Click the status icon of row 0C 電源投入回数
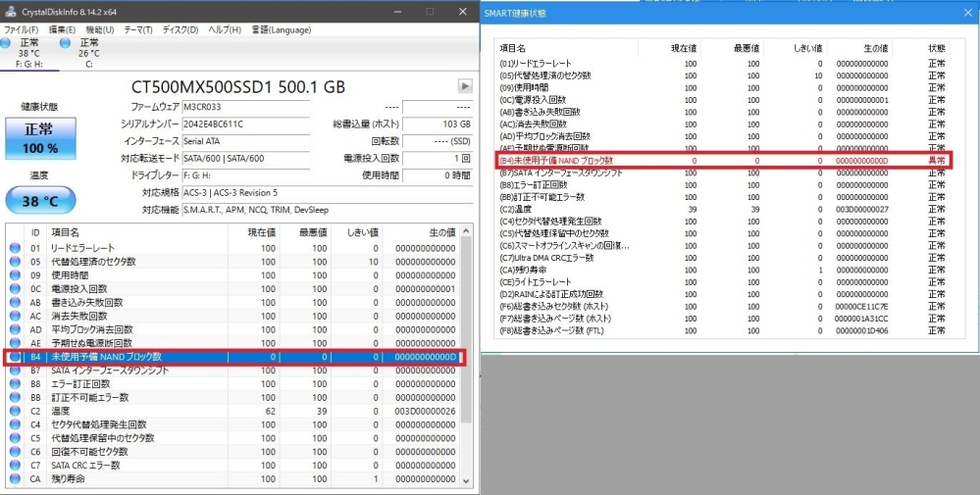This screenshot has height=495, width=980. [15, 289]
